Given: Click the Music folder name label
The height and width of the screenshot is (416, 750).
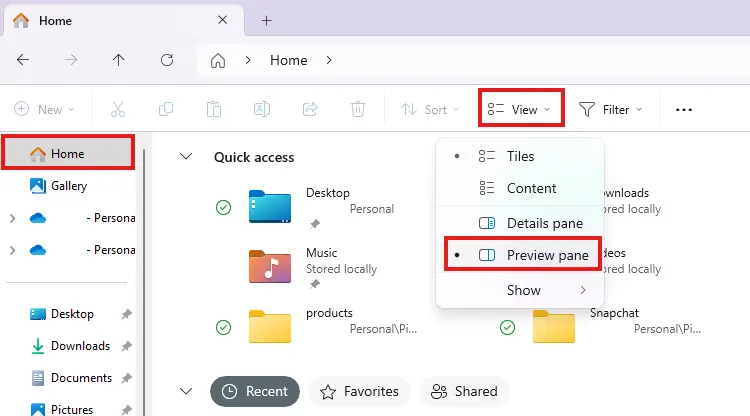Looking at the screenshot, I should pos(321,253).
